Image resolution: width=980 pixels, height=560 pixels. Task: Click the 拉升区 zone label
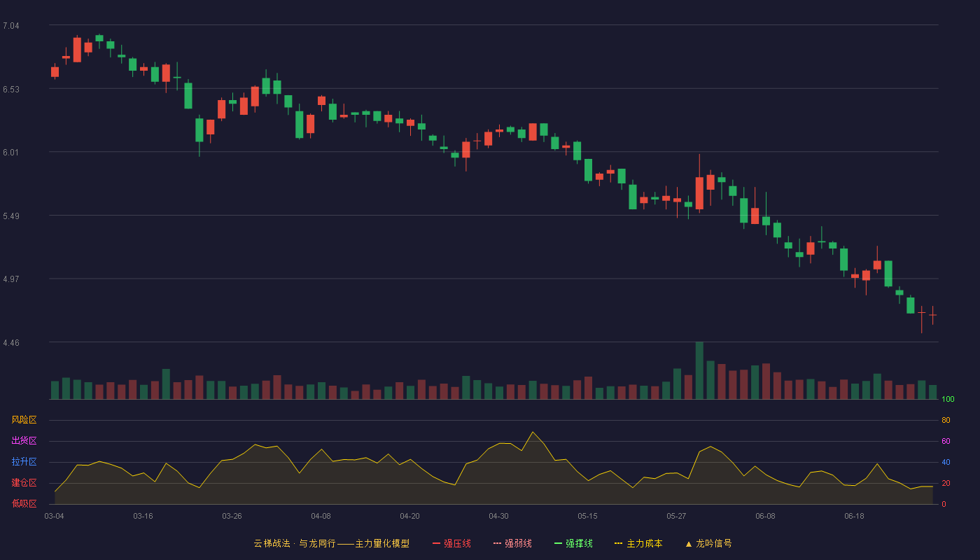[24, 462]
